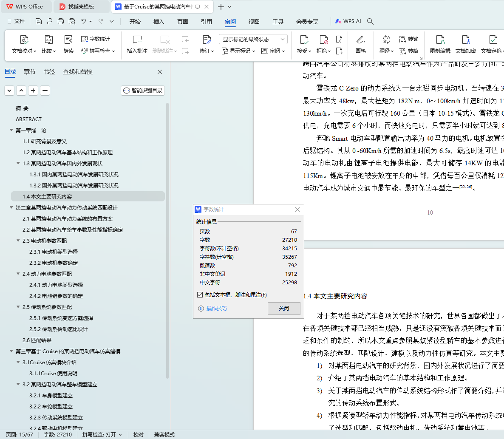Jump to ABSTRACT in the outline
Screen dimensions: 504x439
pos(28,119)
